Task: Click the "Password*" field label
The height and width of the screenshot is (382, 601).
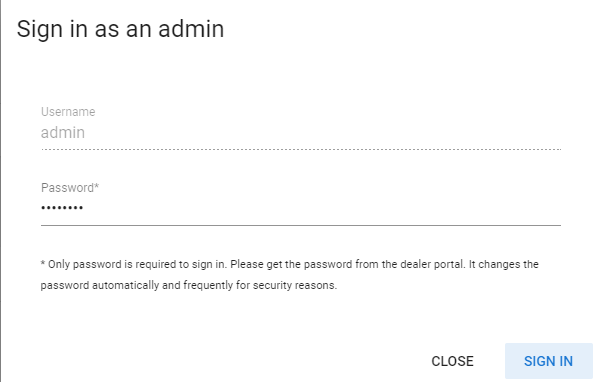Action: pos(70,188)
